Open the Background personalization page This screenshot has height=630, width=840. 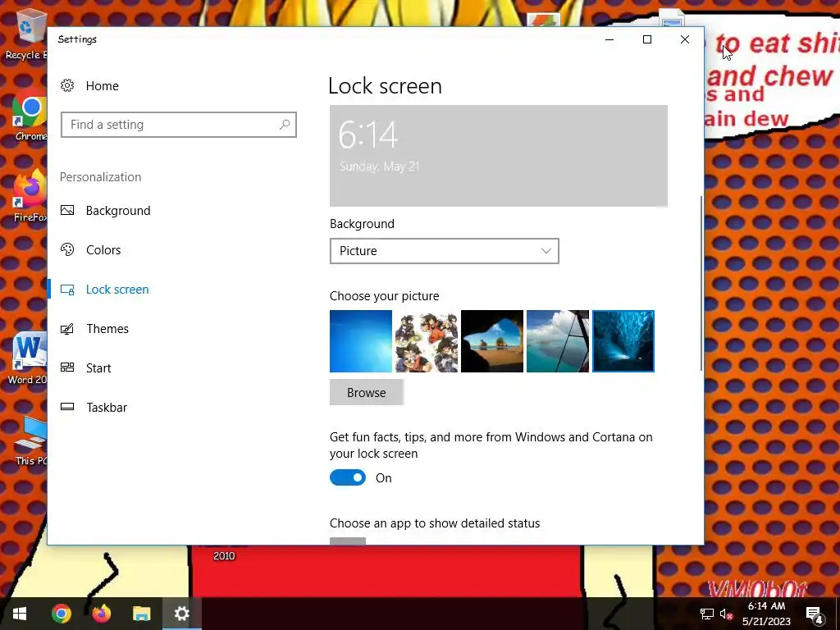pyautogui.click(x=118, y=211)
